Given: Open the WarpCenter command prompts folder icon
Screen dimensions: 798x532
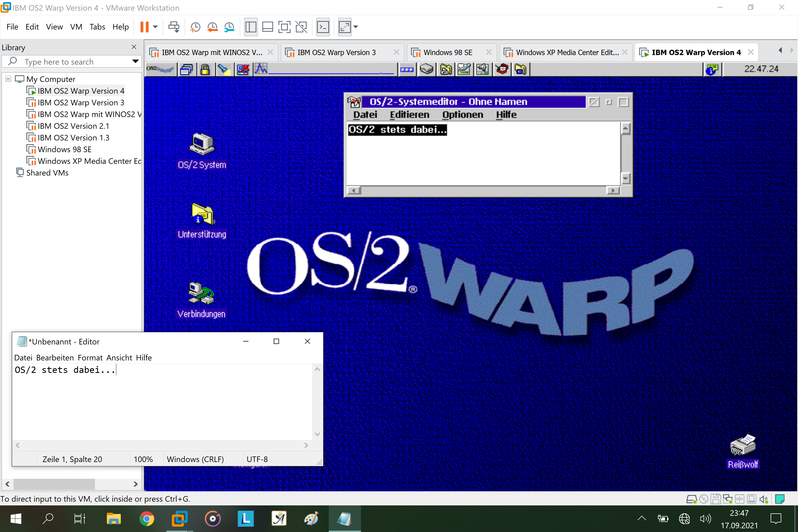Looking at the screenshot, I should pos(521,69).
